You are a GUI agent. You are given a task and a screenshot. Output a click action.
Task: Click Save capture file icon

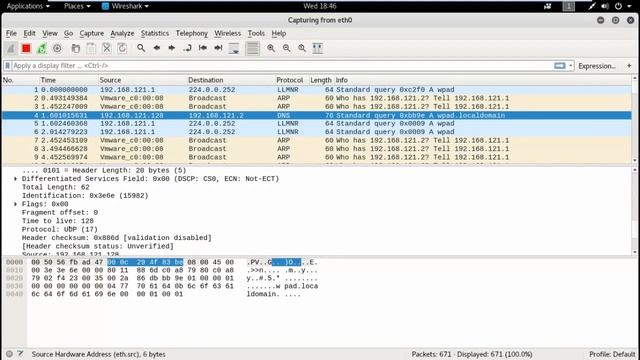[x=91, y=48]
